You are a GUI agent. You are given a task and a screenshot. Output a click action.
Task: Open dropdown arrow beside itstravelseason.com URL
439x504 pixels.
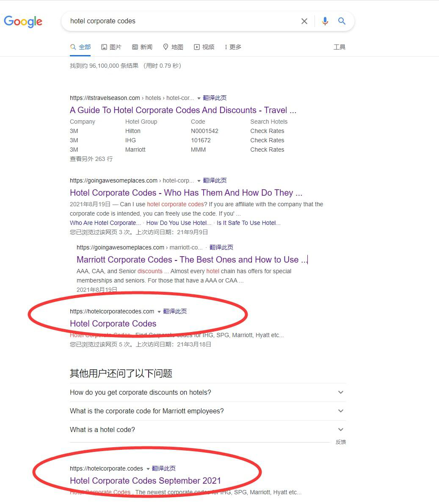coord(199,98)
